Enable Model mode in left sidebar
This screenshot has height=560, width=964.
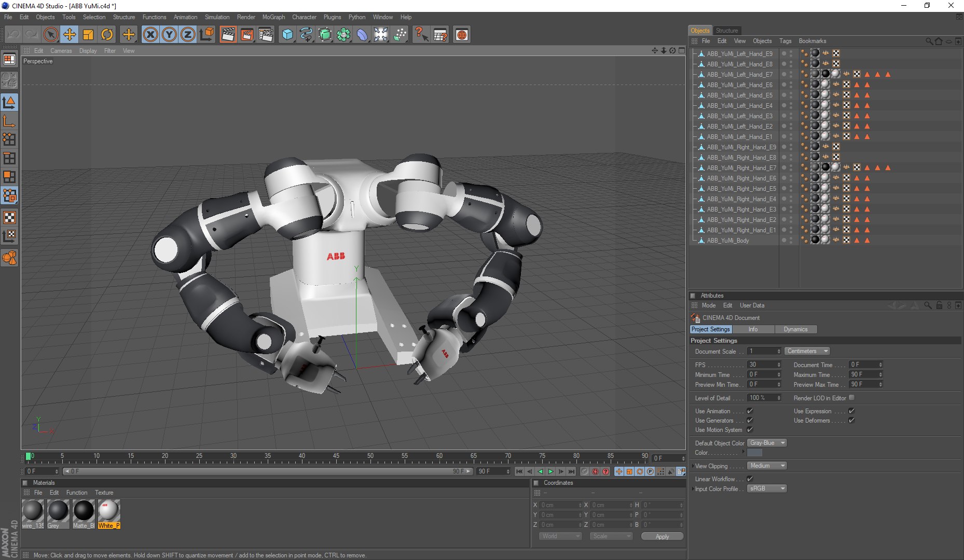9,102
